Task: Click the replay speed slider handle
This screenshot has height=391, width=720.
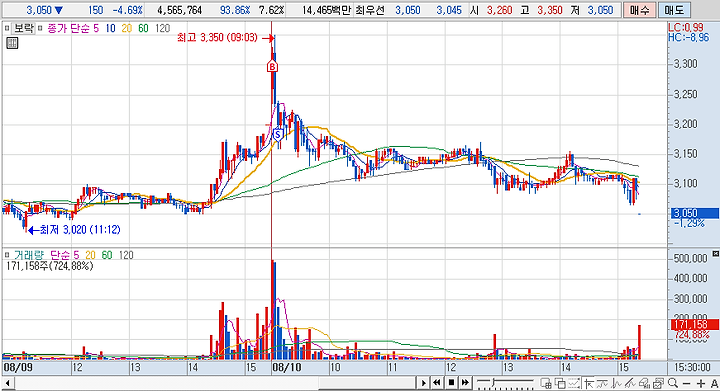Action: click(x=494, y=382)
